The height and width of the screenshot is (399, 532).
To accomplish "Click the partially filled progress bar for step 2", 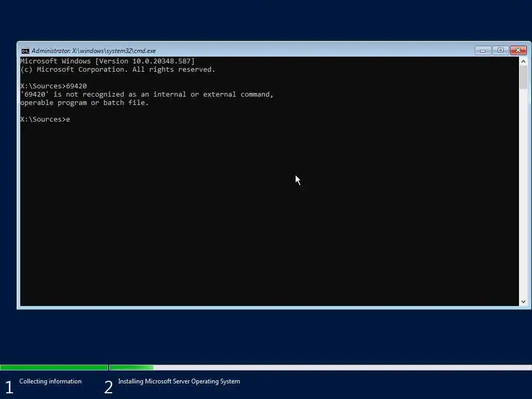I will coord(320,367).
